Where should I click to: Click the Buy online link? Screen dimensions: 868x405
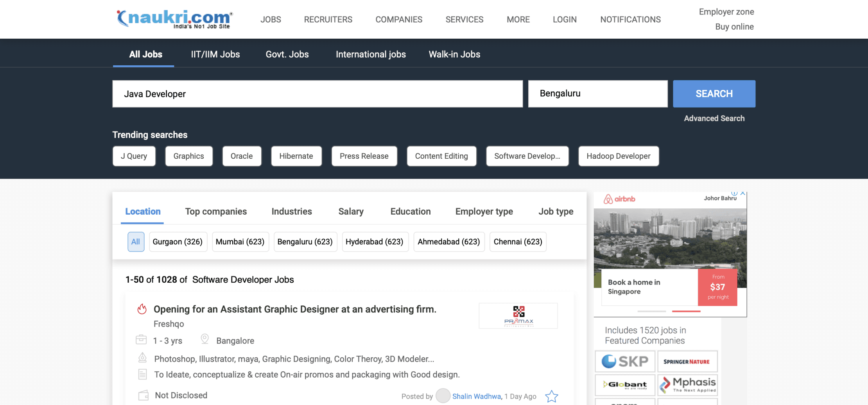[734, 27]
